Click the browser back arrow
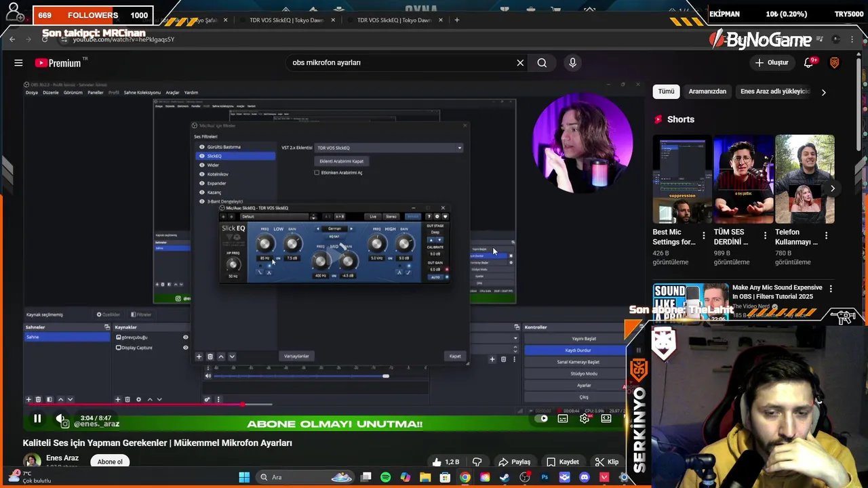The image size is (868, 488). click(x=12, y=39)
